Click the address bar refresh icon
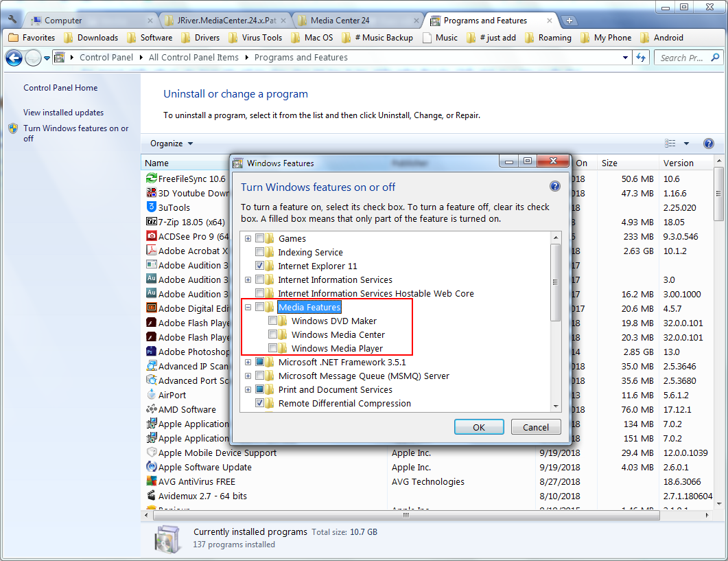Screen dimensions: 728x561 (x=641, y=58)
